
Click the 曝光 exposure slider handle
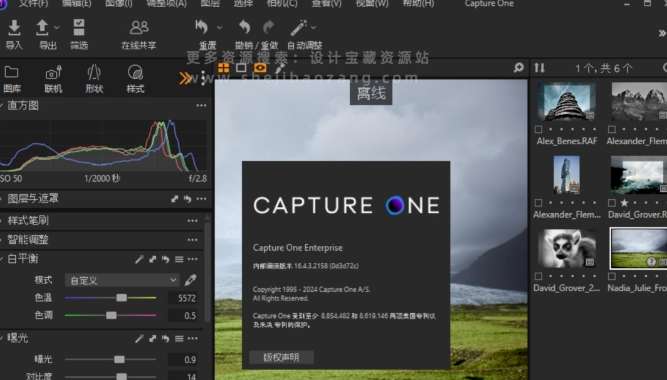tap(119, 360)
